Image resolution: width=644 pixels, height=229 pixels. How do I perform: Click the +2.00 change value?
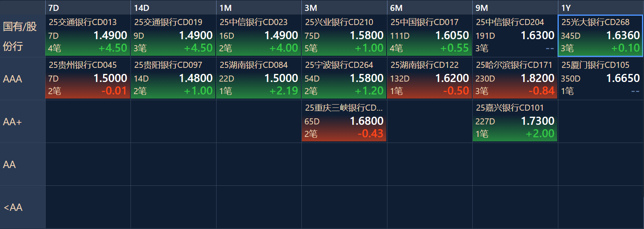pos(540,134)
